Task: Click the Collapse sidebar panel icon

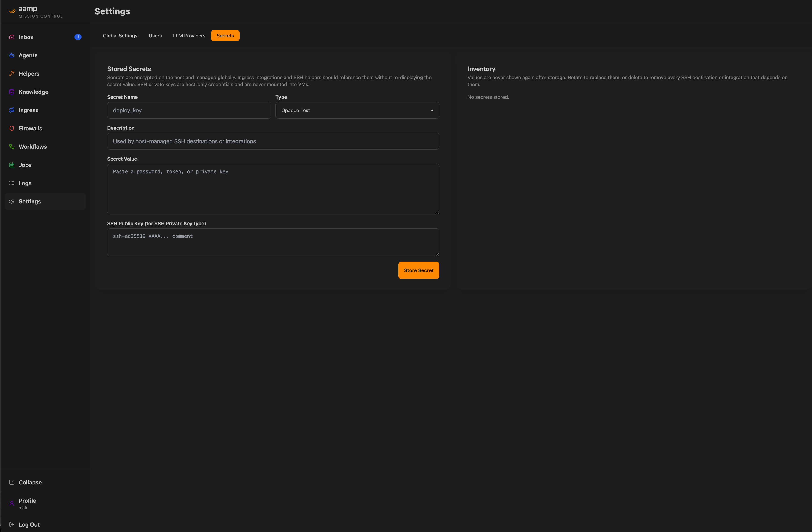Action: pos(12,483)
